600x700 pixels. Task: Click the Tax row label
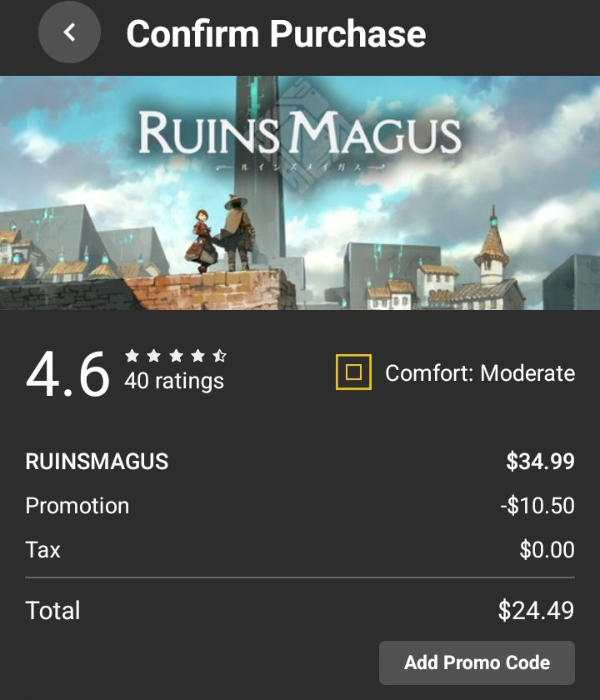tap(42, 549)
